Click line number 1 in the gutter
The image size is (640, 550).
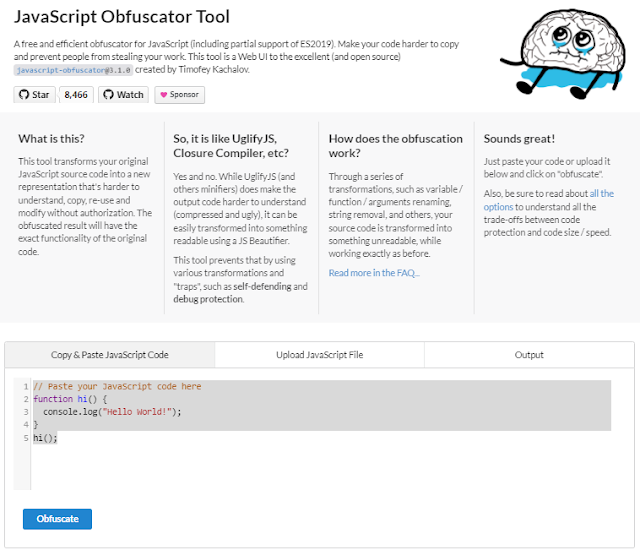click(x=26, y=386)
